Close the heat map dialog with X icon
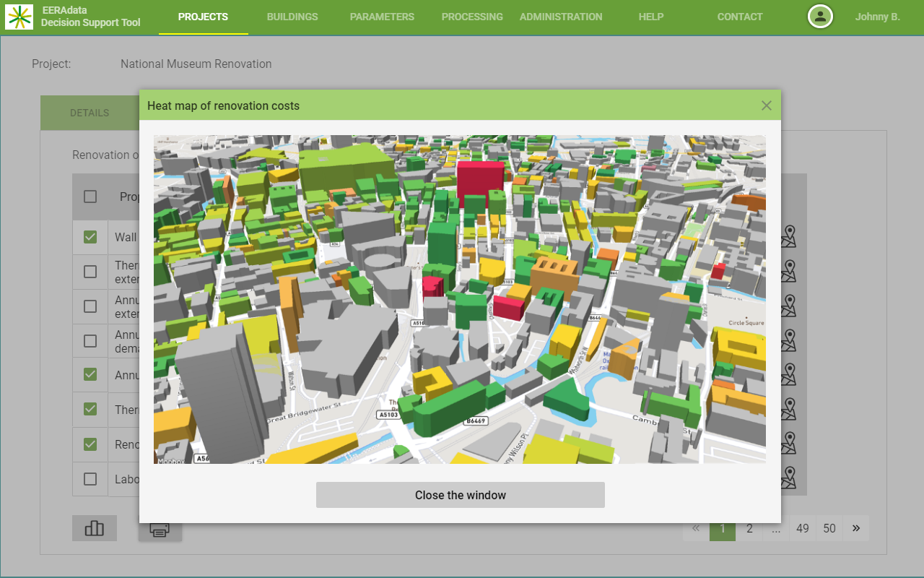Image resolution: width=924 pixels, height=578 pixels. (767, 105)
